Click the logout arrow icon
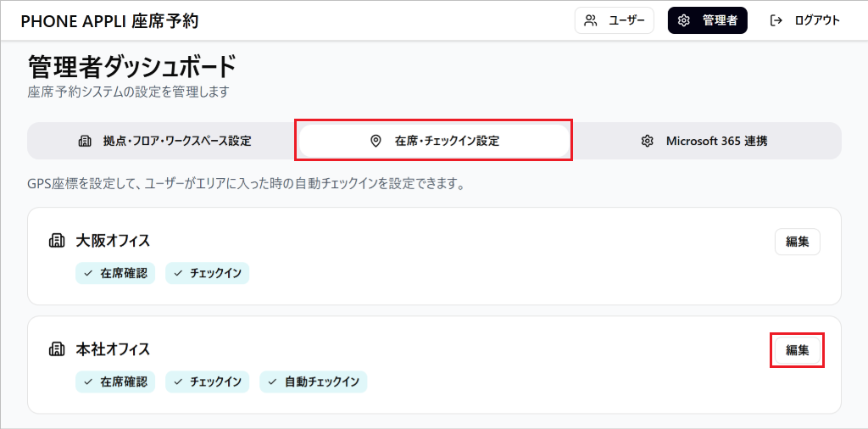Image resolution: width=868 pixels, height=429 pixels. (776, 20)
